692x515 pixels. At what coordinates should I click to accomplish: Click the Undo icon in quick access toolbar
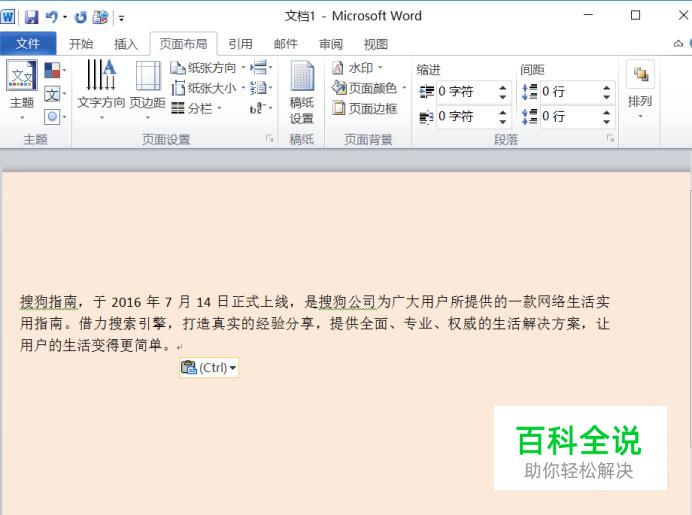point(52,17)
